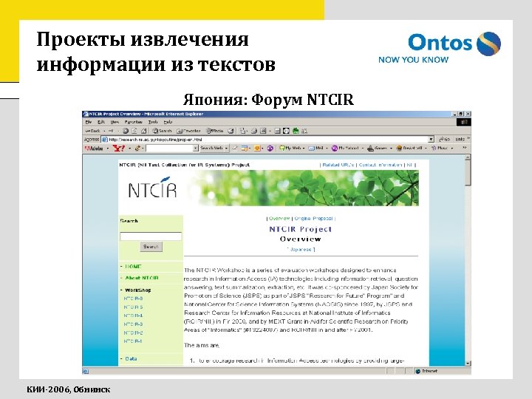Click the purple Yahoo round icon

point(270,149)
